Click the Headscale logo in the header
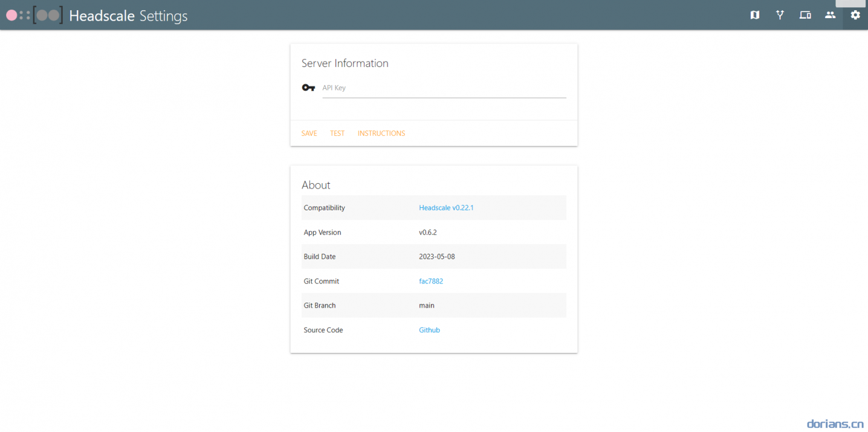 coord(34,15)
